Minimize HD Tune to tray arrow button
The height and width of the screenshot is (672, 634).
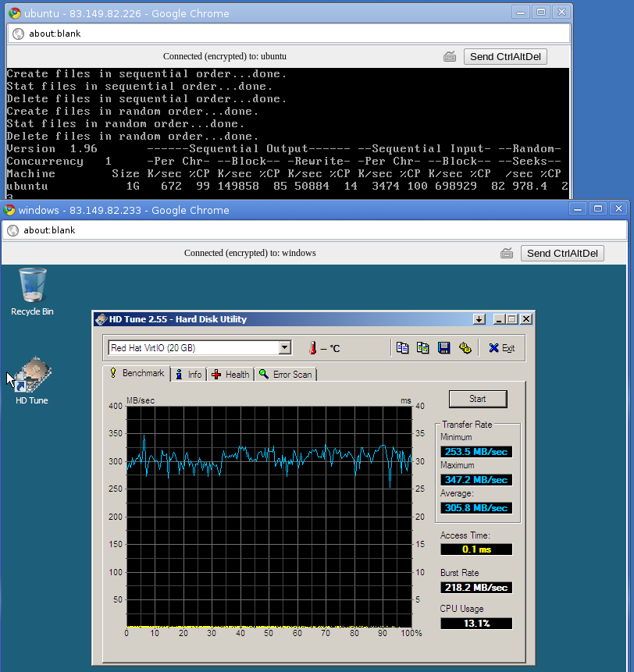[479, 319]
